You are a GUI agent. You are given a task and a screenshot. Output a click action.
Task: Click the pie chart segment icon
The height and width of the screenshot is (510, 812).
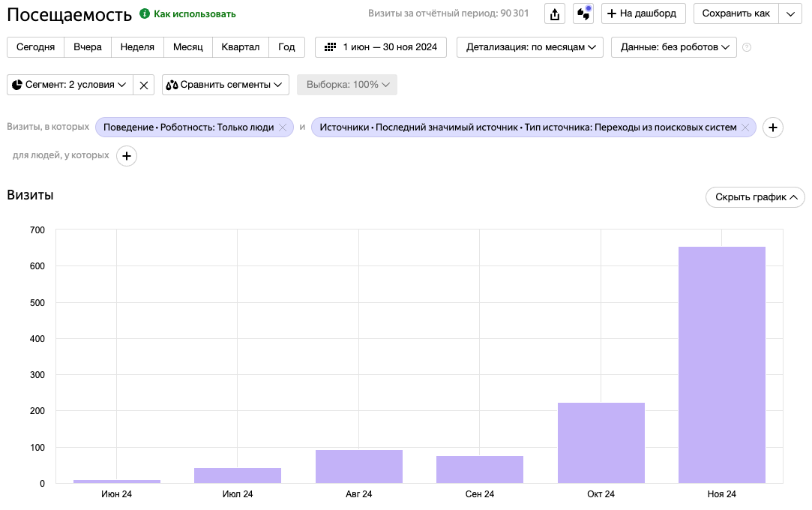17,85
